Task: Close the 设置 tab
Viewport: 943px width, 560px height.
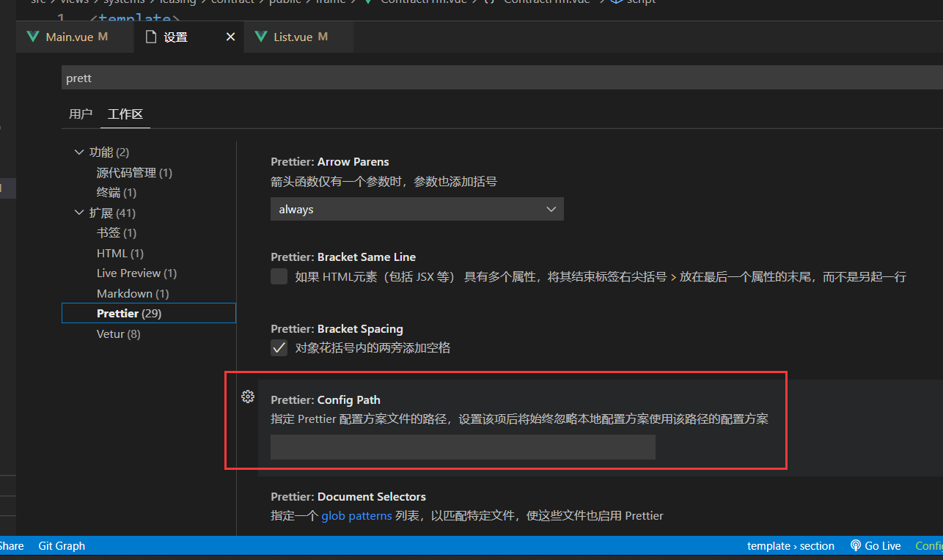Action: (x=230, y=37)
